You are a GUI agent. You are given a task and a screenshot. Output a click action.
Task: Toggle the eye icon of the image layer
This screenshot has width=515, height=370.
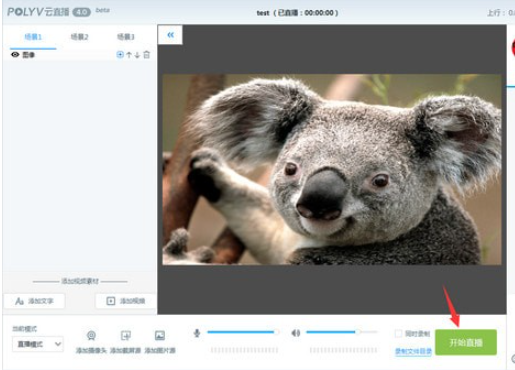[15, 55]
